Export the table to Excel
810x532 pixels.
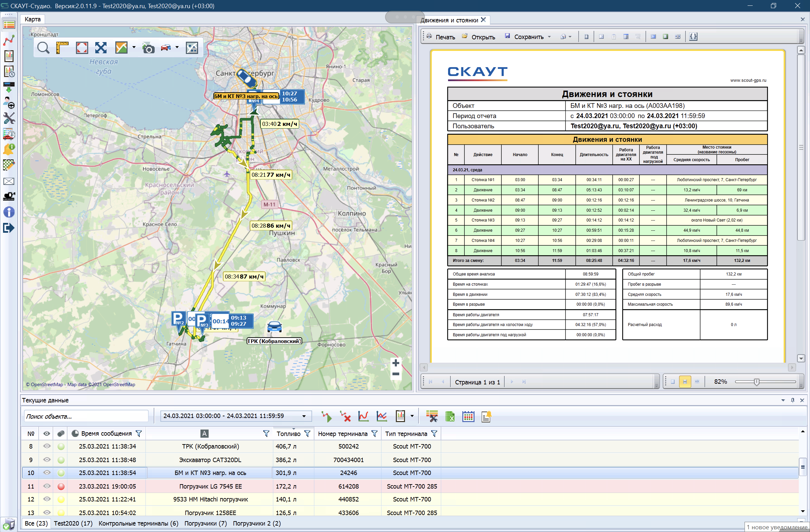coord(450,416)
